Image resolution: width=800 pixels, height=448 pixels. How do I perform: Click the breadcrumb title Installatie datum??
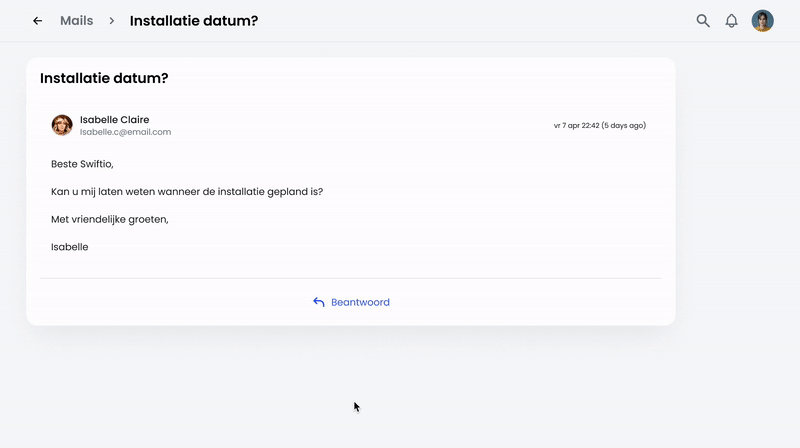[x=194, y=21]
